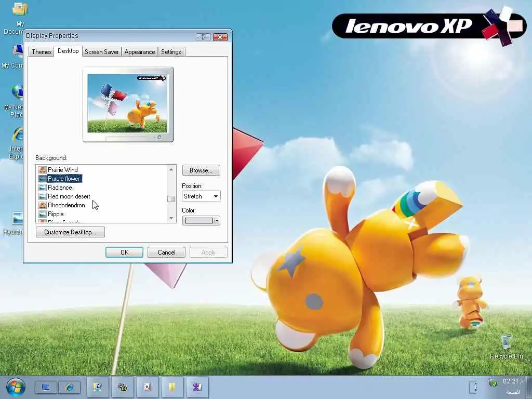Click background list scroll down arrow
The image size is (532, 399).
(171, 218)
